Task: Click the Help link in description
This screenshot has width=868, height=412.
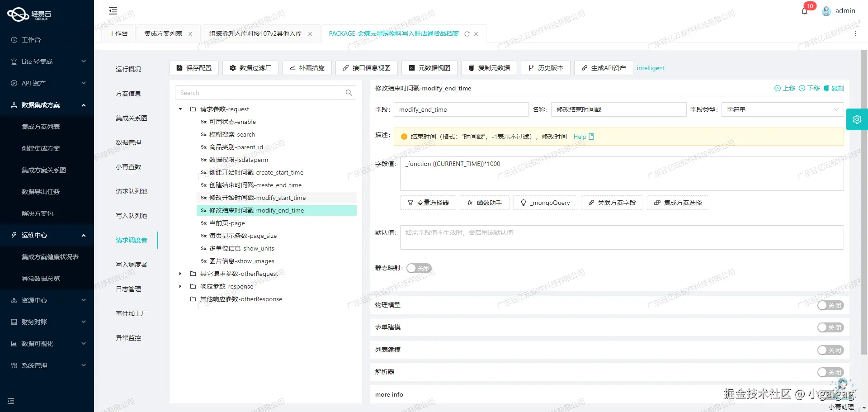Action: tap(579, 137)
